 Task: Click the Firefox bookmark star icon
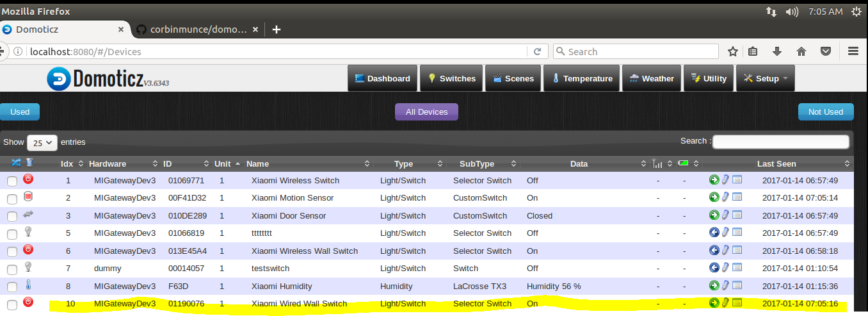pyautogui.click(x=733, y=51)
